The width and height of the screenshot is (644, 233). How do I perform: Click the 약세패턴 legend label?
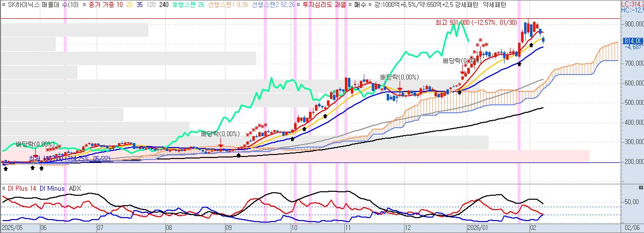495,4
